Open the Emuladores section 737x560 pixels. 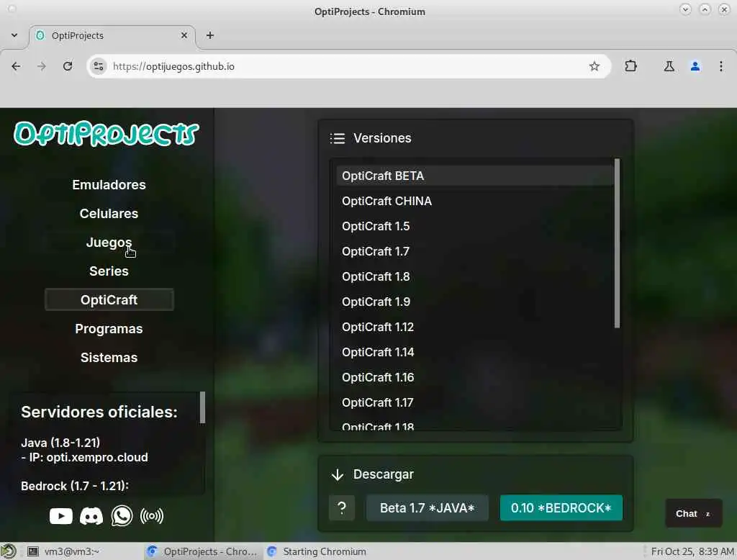pos(109,185)
